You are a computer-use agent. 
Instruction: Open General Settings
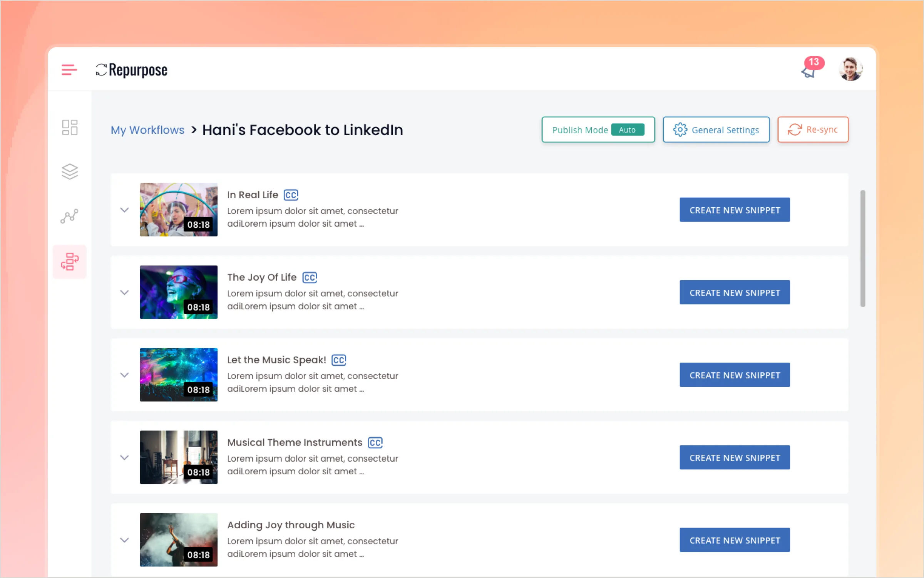[x=716, y=130]
